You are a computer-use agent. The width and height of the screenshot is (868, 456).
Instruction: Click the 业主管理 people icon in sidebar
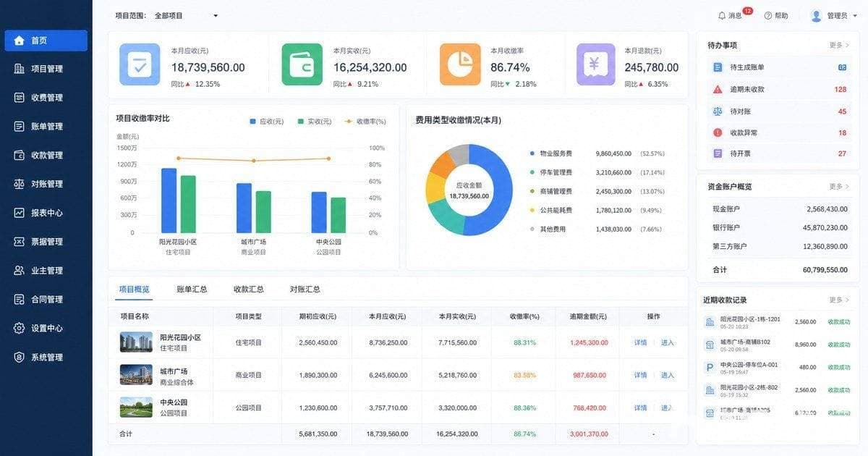click(19, 271)
